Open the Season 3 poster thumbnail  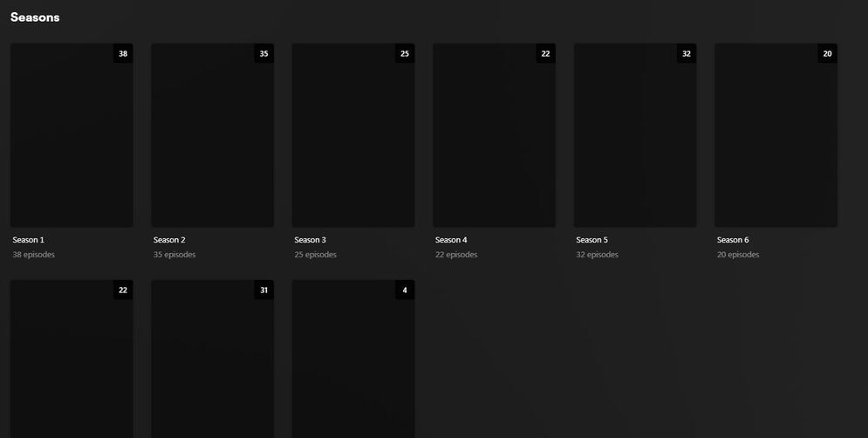(x=353, y=135)
